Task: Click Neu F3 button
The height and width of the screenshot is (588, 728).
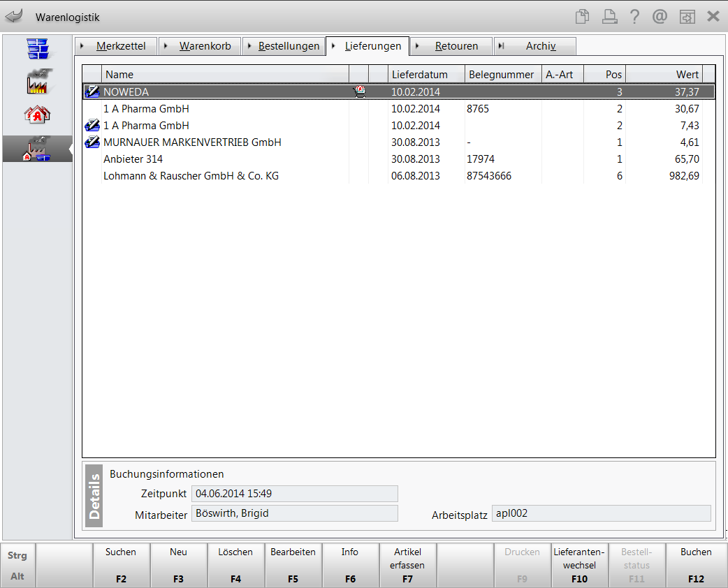Action: (x=179, y=565)
